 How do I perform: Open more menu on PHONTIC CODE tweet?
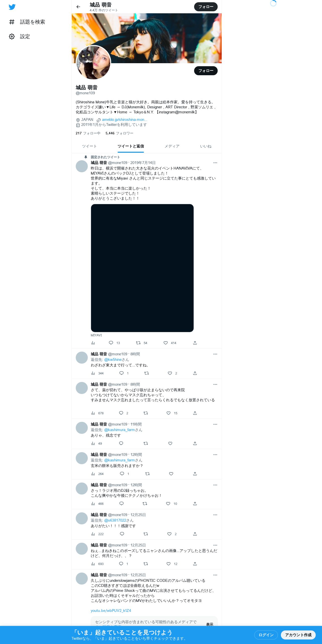tap(215, 575)
